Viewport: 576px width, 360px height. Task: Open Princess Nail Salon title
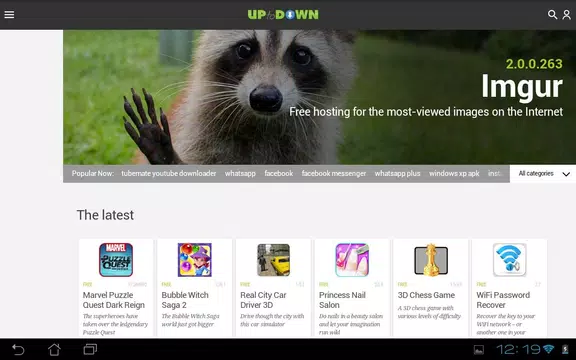click(342, 300)
